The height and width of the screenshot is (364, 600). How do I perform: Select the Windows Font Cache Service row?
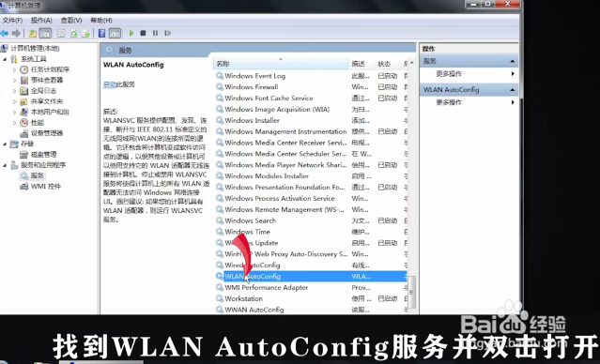click(310, 99)
